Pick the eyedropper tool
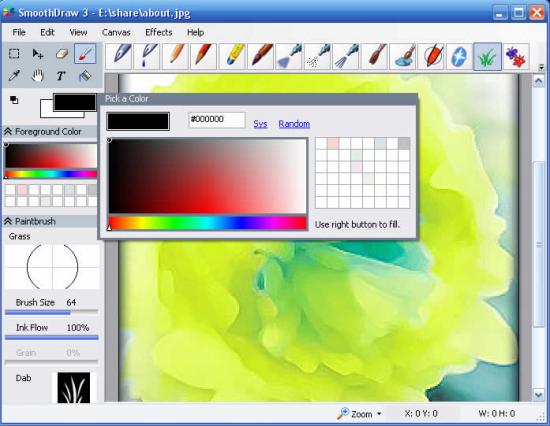 14,75
